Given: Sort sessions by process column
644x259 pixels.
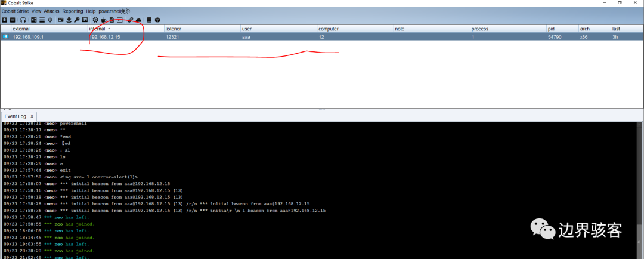Looking at the screenshot, I should coord(508,29).
